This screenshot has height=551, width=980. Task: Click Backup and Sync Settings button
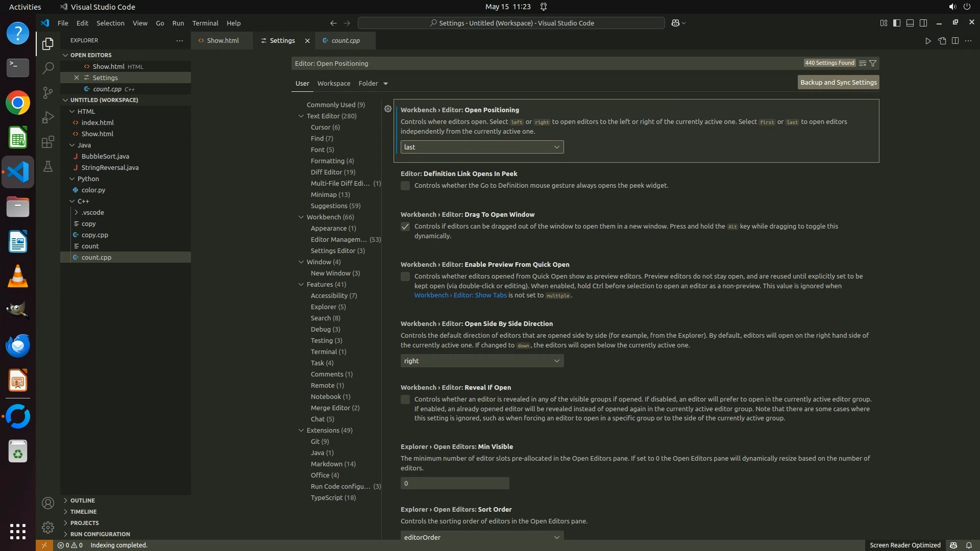pyautogui.click(x=838, y=82)
